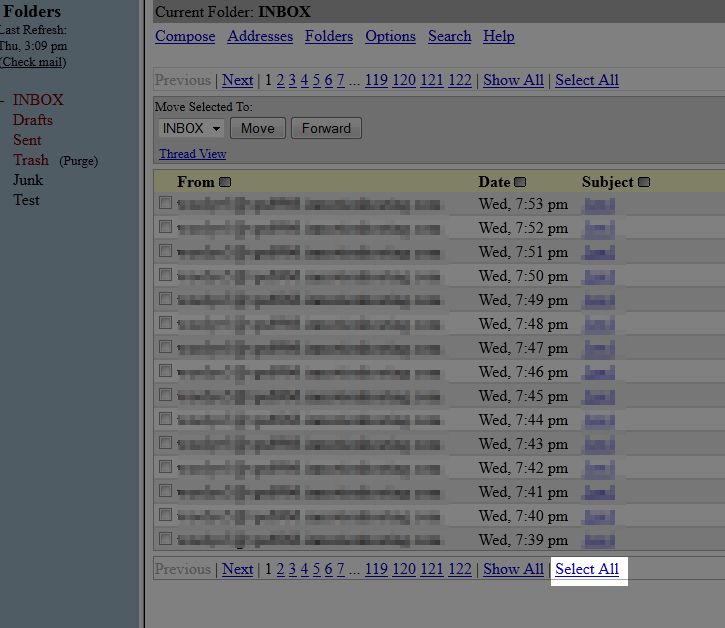
Task: Open the Search link in the top menu
Action: tap(449, 36)
